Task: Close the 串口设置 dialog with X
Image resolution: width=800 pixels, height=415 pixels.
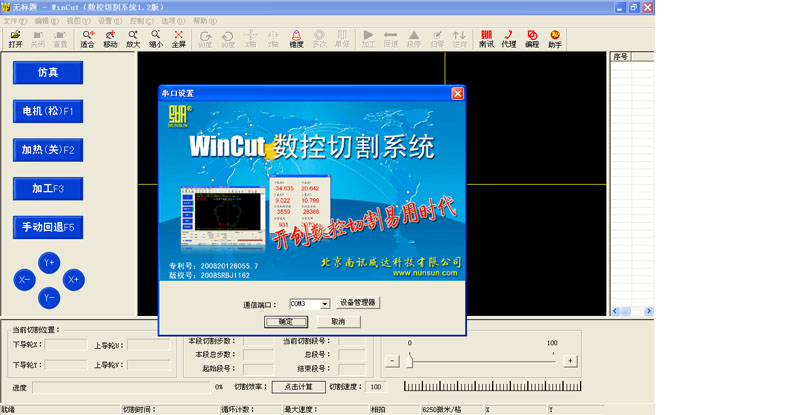Action: (x=458, y=93)
